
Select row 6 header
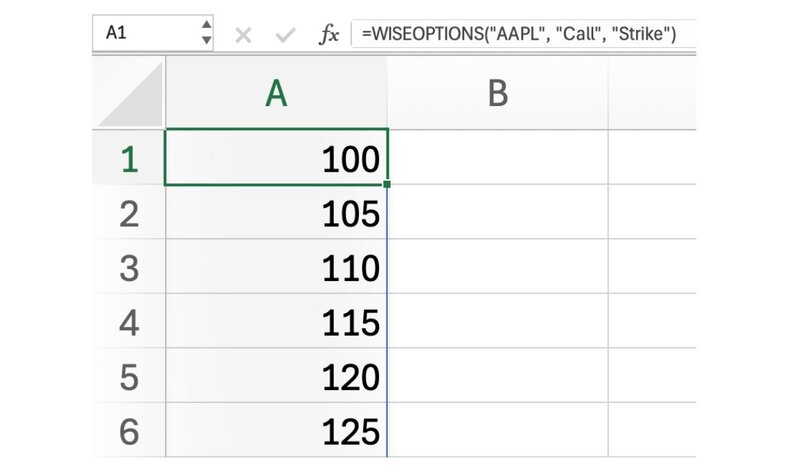[129, 431]
